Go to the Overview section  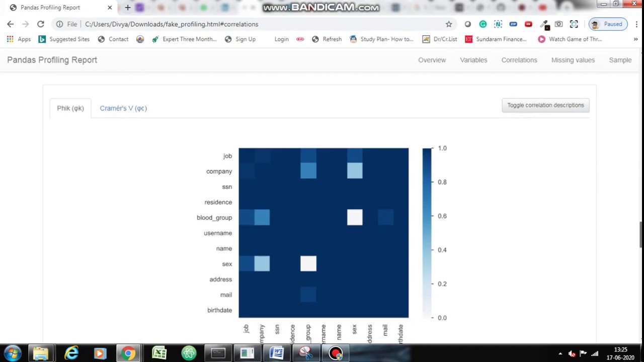pyautogui.click(x=432, y=60)
